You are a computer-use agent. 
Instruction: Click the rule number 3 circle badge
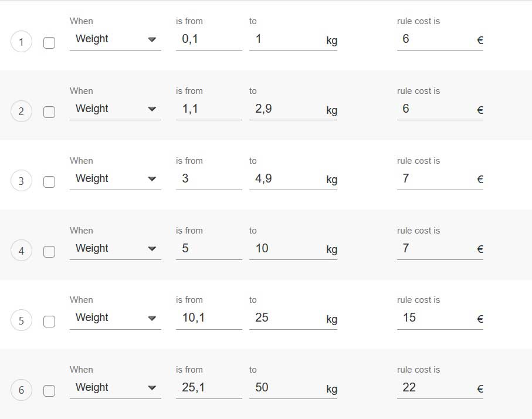pyautogui.click(x=22, y=181)
